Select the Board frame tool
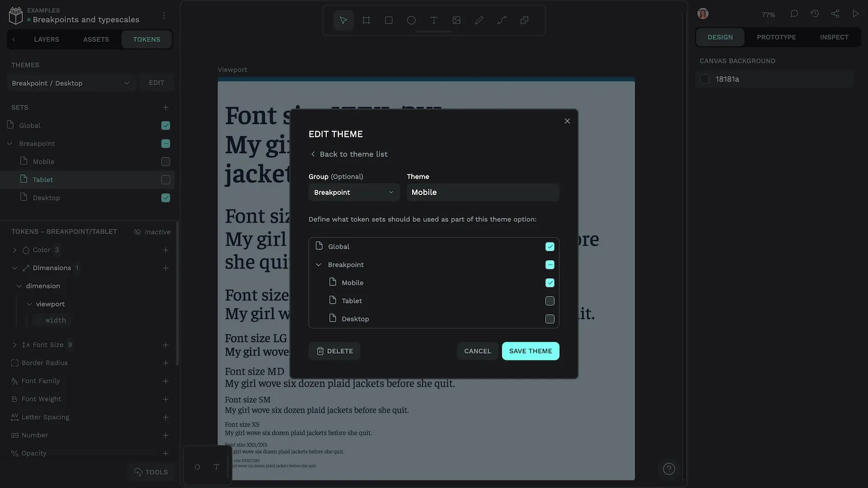The image size is (868, 488). pyautogui.click(x=366, y=20)
